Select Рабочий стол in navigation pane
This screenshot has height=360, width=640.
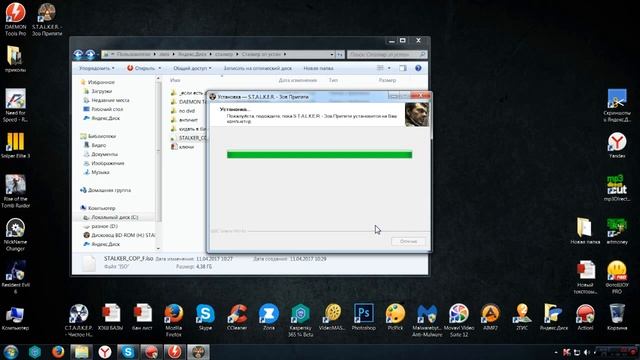pos(107,109)
